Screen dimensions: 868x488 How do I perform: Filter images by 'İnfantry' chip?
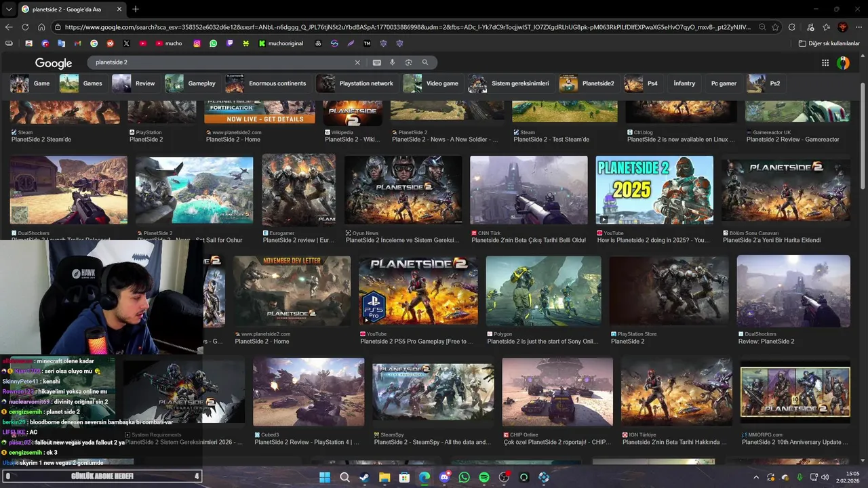pyautogui.click(x=684, y=83)
